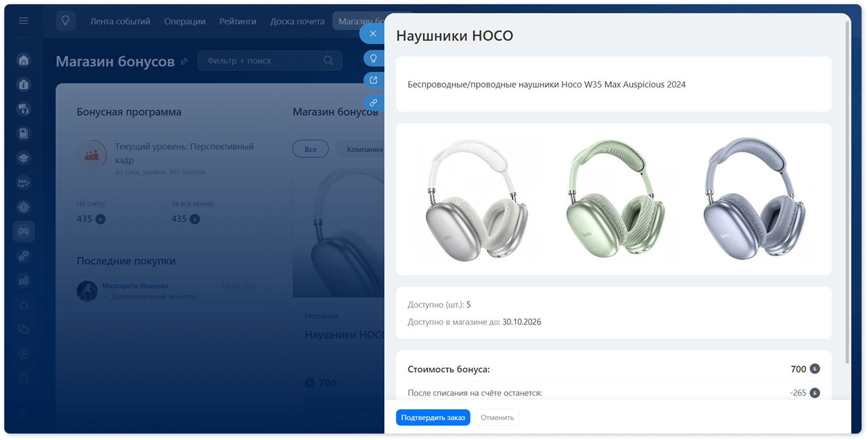Select the Все category filter
The image size is (868, 440).
coord(311,149)
